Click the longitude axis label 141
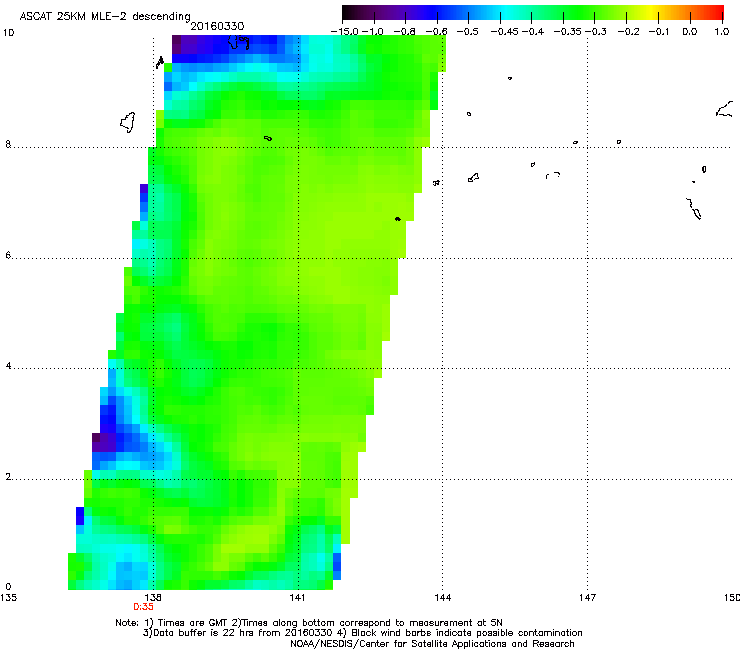 [x=297, y=598]
